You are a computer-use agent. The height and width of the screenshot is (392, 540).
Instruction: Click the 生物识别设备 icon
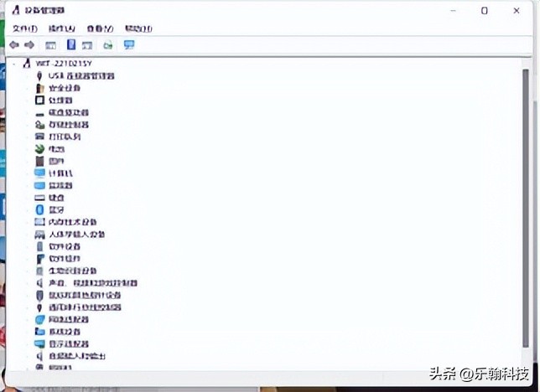(40, 271)
